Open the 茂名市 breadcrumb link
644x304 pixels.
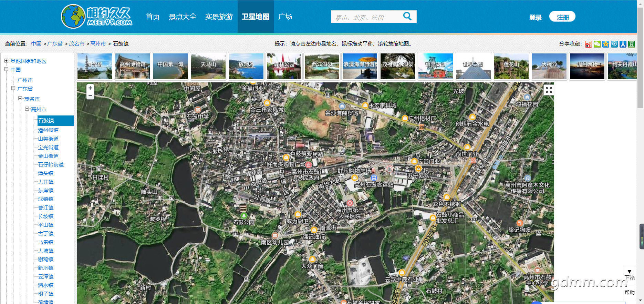[76, 44]
